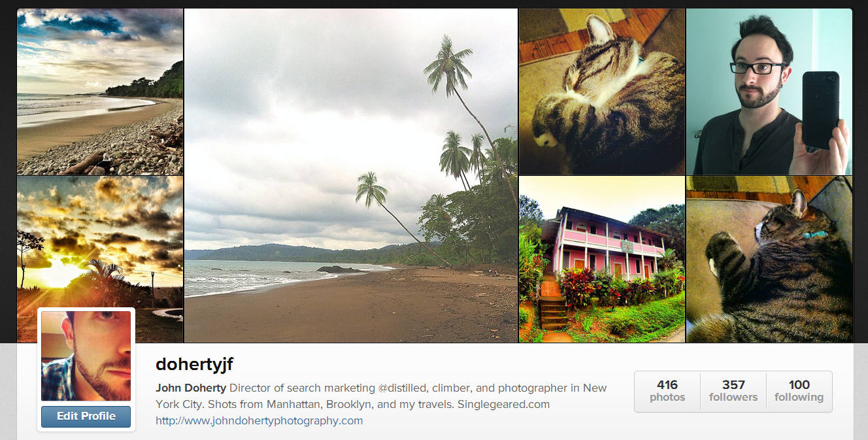
Task: View the 416 photos count
Action: [667, 391]
